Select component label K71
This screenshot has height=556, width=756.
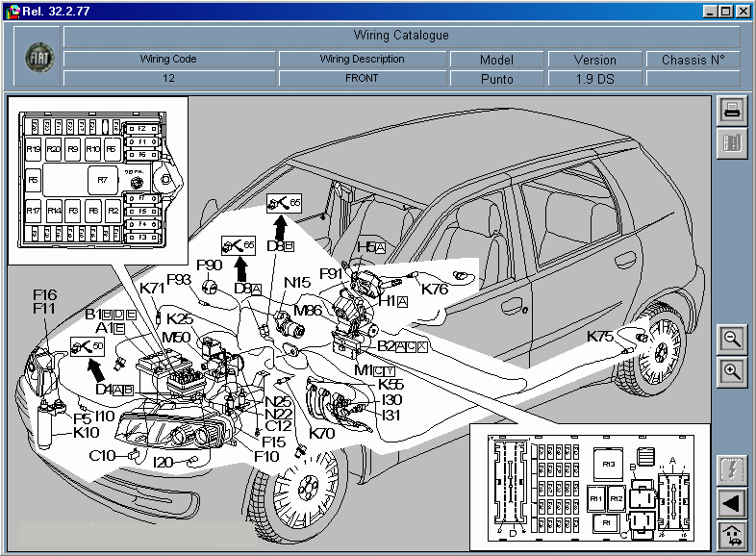click(x=152, y=288)
